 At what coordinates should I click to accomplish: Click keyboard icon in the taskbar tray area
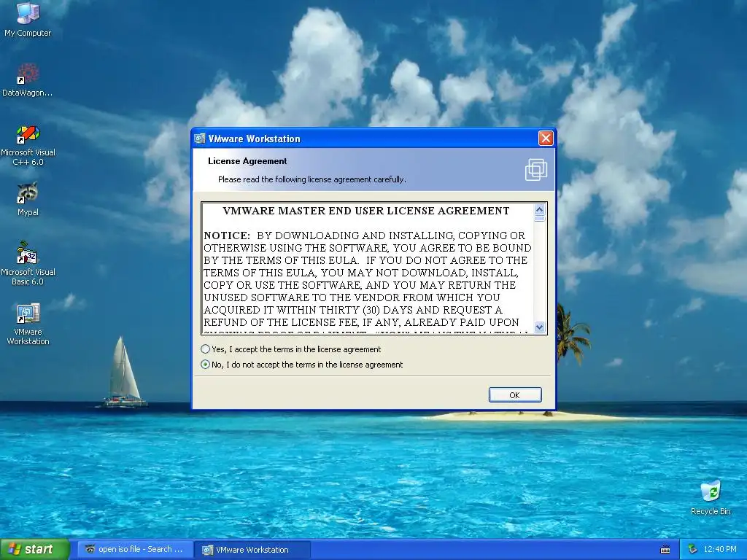[x=665, y=550]
